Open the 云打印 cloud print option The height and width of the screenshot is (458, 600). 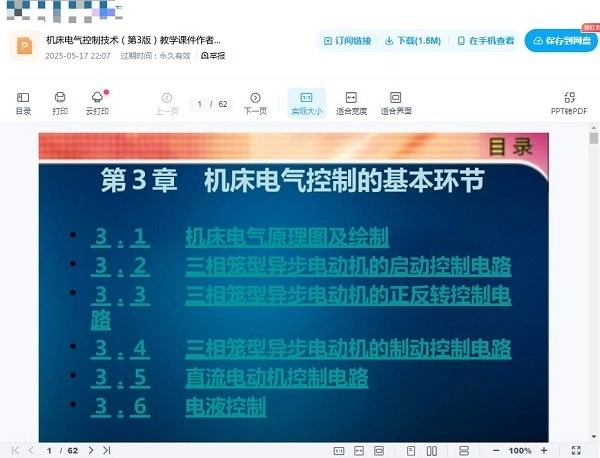click(x=97, y=102)
